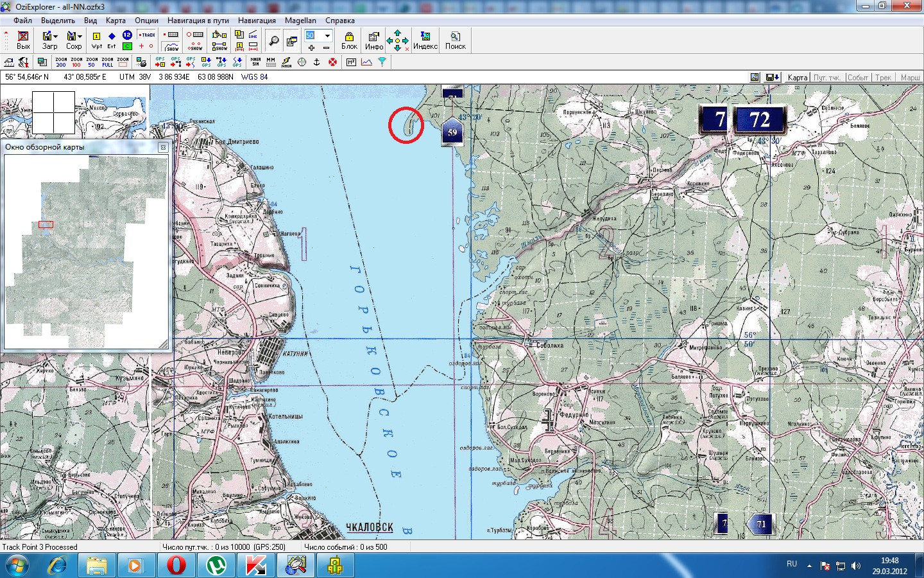Click the Инфо info button
This screenshot has height=578, width=924.
point(374,40)
